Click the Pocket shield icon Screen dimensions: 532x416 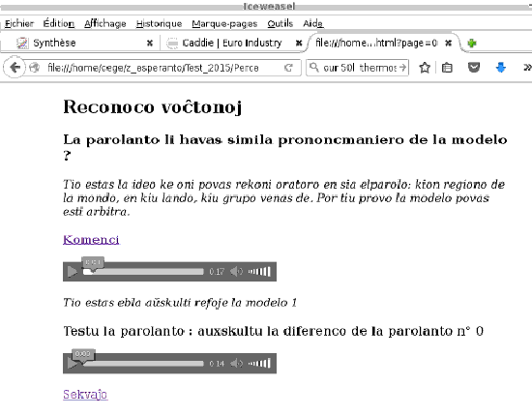[474, 68]
